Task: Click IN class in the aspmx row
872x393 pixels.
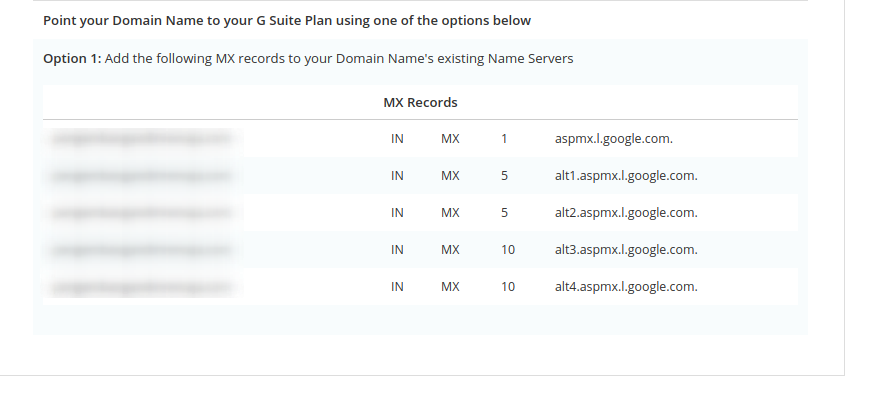Action: point(397,139)
